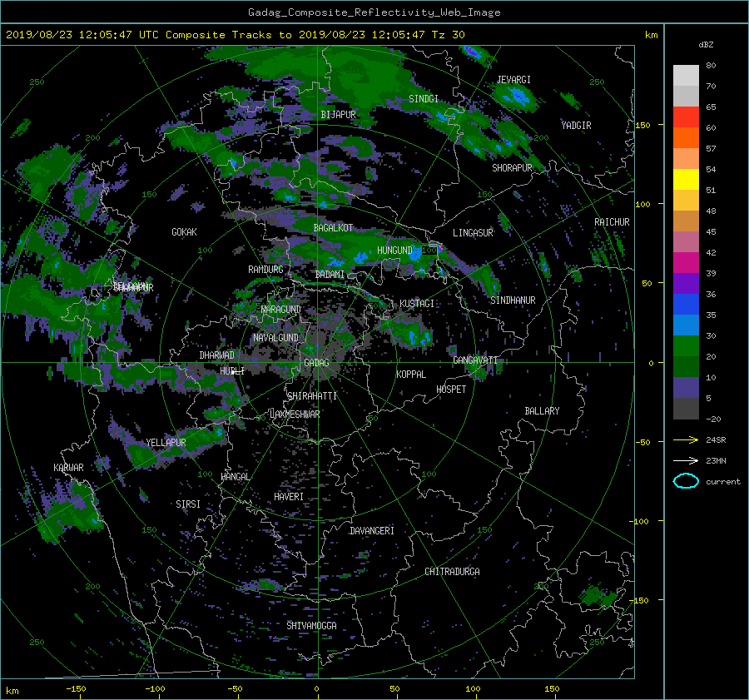Click the SINDHANUR label
The image size is (749, 700).
pos(513,300)
